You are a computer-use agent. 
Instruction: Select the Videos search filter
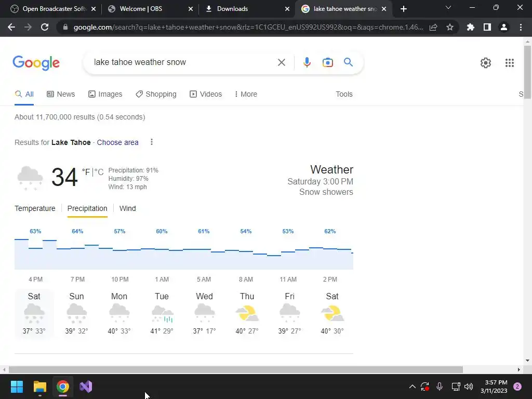(x=206, y=94)
